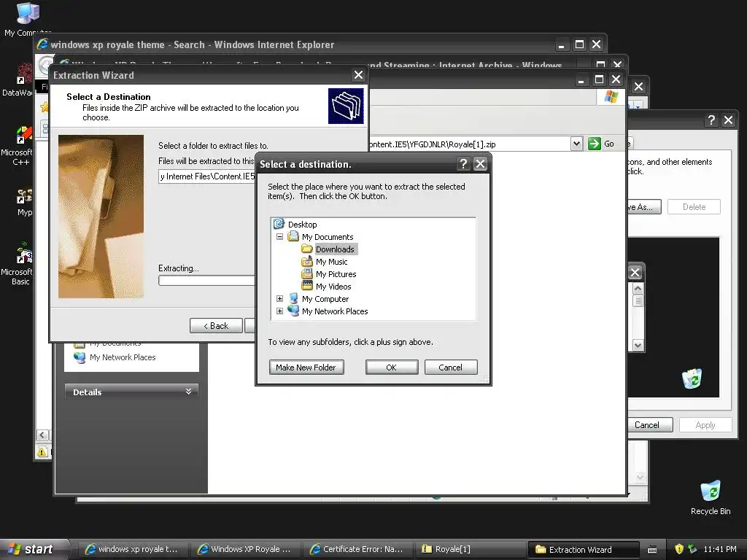Select My Documents in the tree
The width and height of the screenshot is (747, 560).
click(328, 237)
